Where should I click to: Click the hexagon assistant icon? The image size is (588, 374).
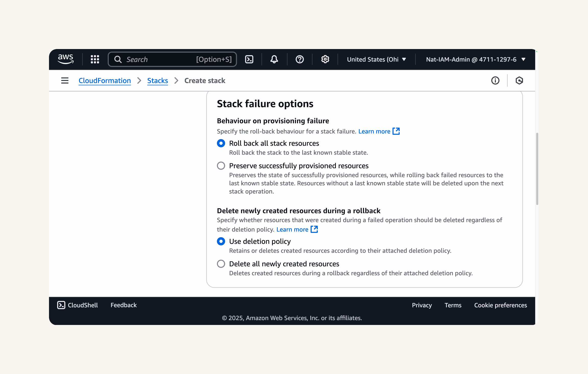pos(519,80)
